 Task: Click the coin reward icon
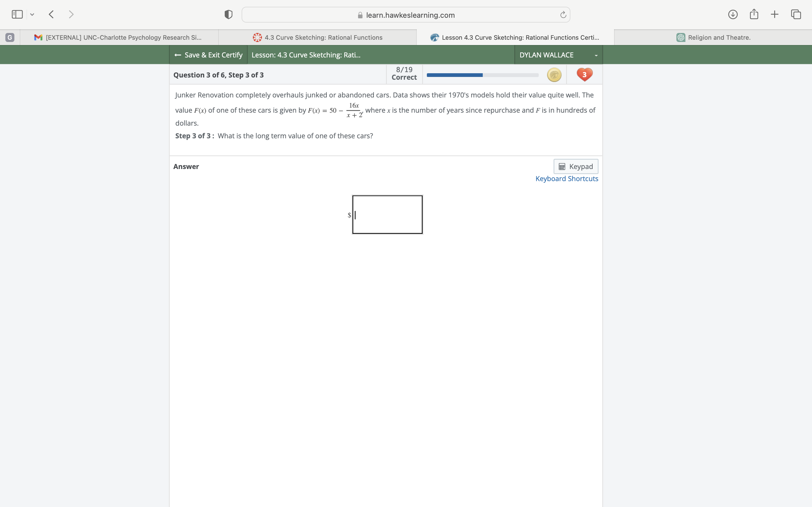(x=554, y=74)
